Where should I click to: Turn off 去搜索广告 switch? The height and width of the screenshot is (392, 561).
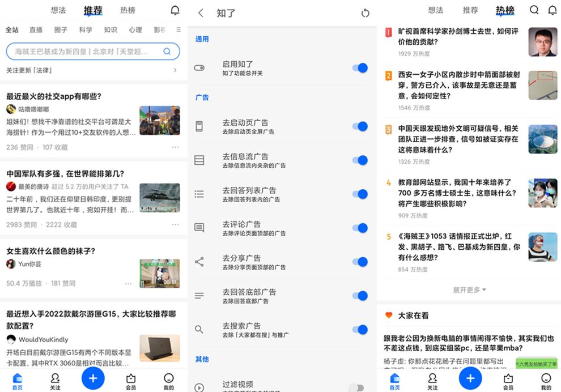[359, 330]
